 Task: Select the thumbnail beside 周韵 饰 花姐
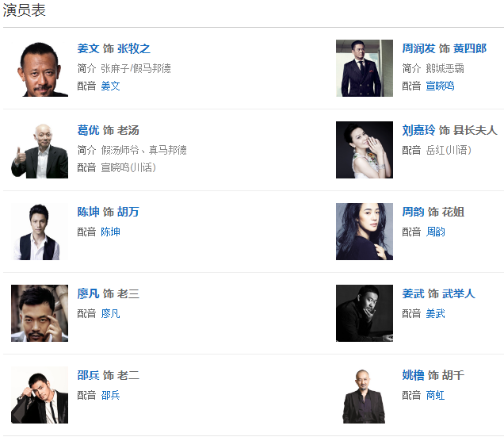(x=365, y=232)
